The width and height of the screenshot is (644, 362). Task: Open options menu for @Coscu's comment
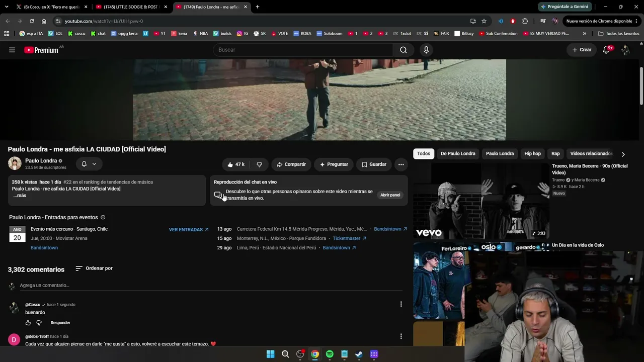pos(401,304)
